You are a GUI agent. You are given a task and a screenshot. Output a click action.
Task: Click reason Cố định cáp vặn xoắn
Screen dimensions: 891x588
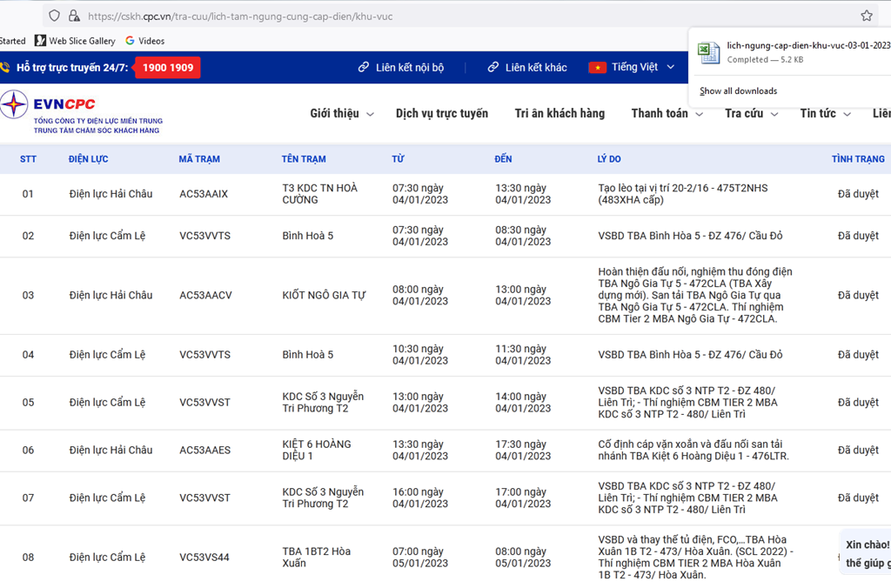693,450
